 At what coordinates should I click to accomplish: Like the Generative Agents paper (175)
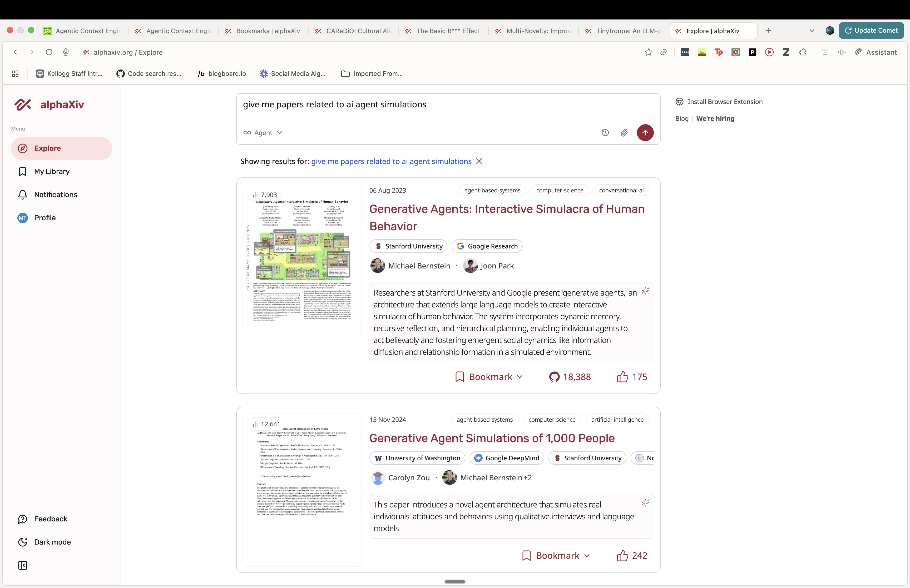coord(632,377)
